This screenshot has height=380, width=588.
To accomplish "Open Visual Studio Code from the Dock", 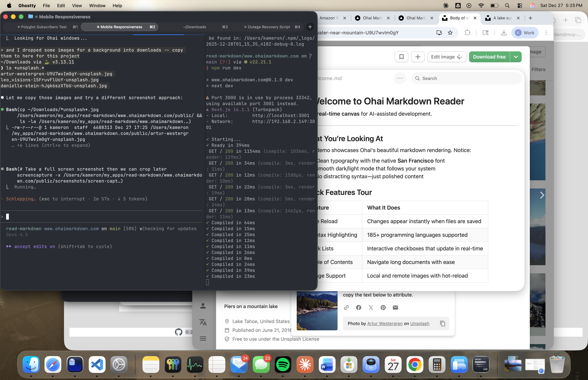I will (x=97, y=365).
